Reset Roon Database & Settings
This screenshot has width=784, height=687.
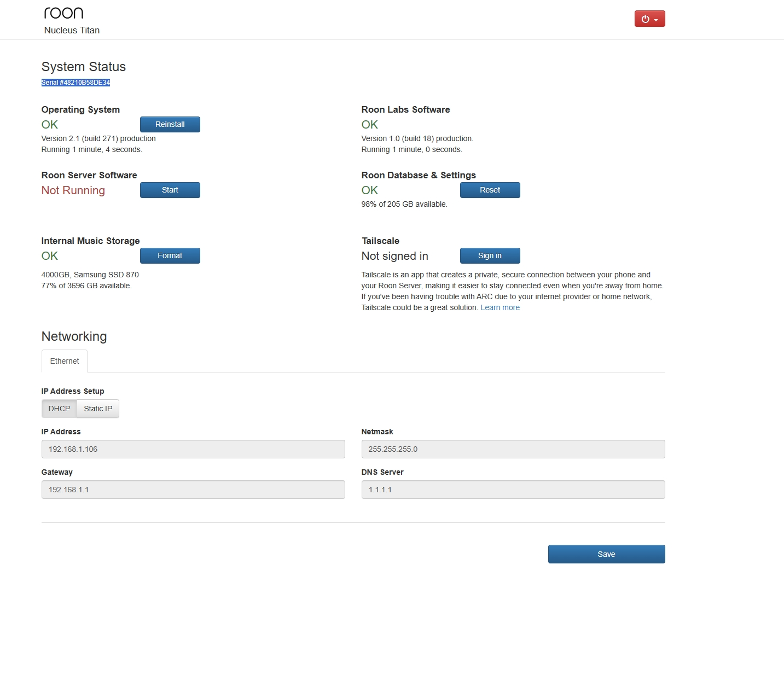click(490, 190)
